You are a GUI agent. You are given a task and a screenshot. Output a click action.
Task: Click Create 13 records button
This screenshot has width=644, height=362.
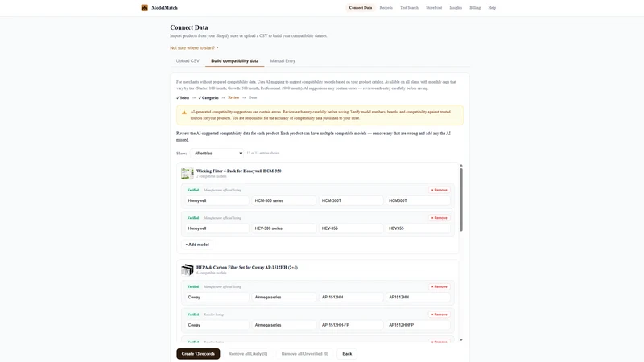point(198,354)
